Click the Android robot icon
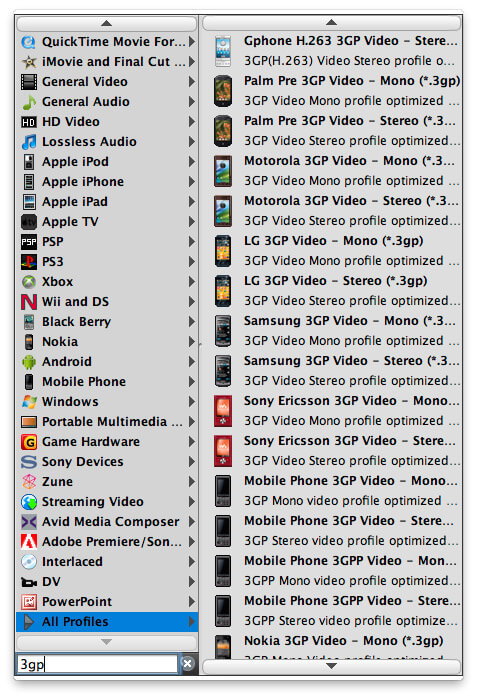This screenshot has width=477, height=700. point(29,362)
